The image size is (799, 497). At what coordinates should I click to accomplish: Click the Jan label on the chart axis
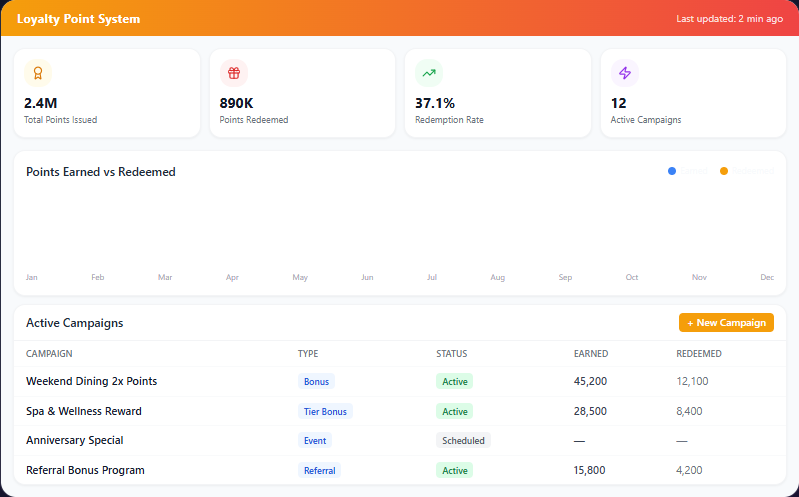tap(32, 277)
